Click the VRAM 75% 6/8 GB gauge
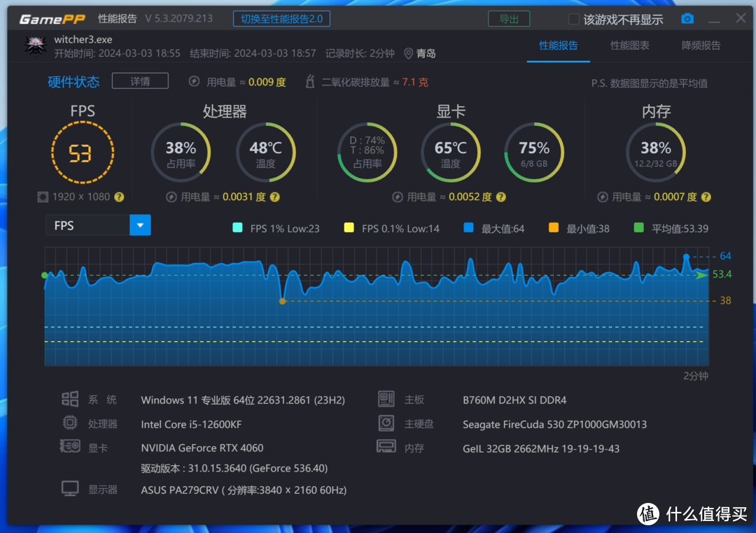This screenshot has height=533, width=756. point(534,152)
